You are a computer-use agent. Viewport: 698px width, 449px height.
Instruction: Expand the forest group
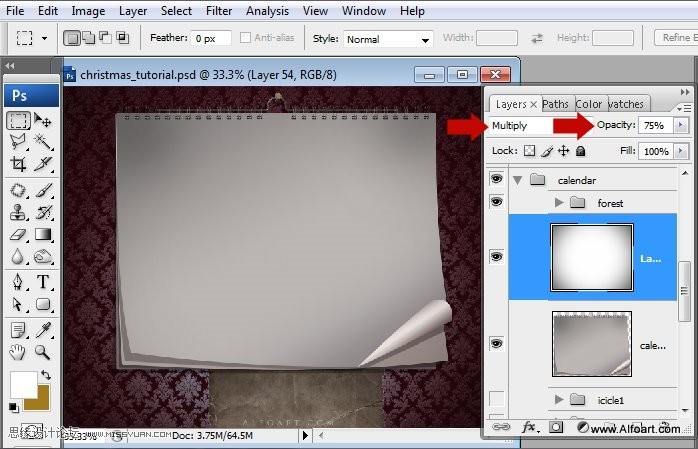[559, 202]
